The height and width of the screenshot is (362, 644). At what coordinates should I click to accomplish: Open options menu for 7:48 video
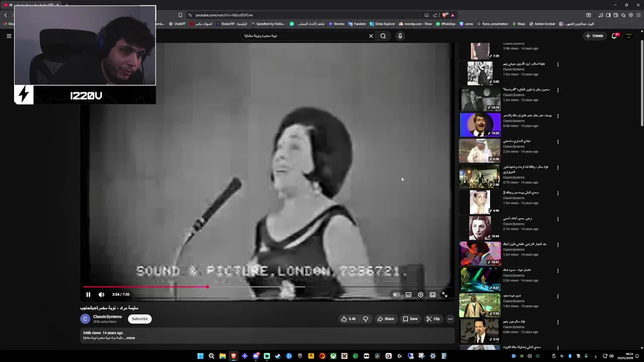click(x=557, y=167)
